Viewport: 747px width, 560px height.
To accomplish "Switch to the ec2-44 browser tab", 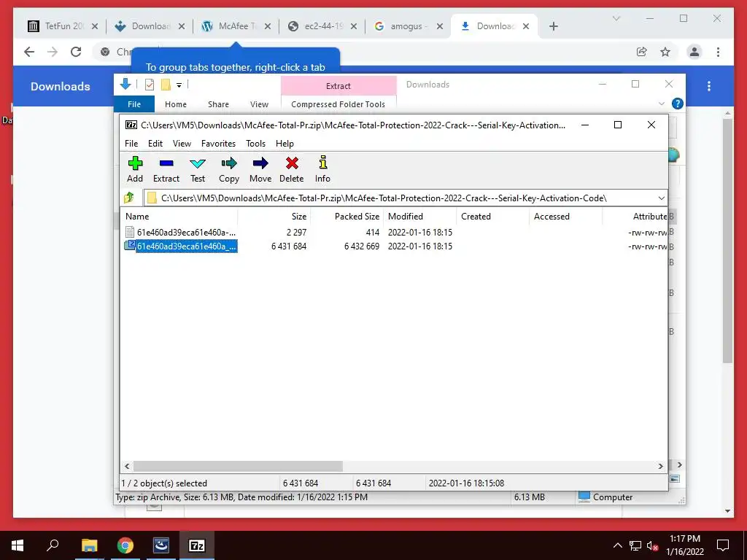I will coord(322,26).
